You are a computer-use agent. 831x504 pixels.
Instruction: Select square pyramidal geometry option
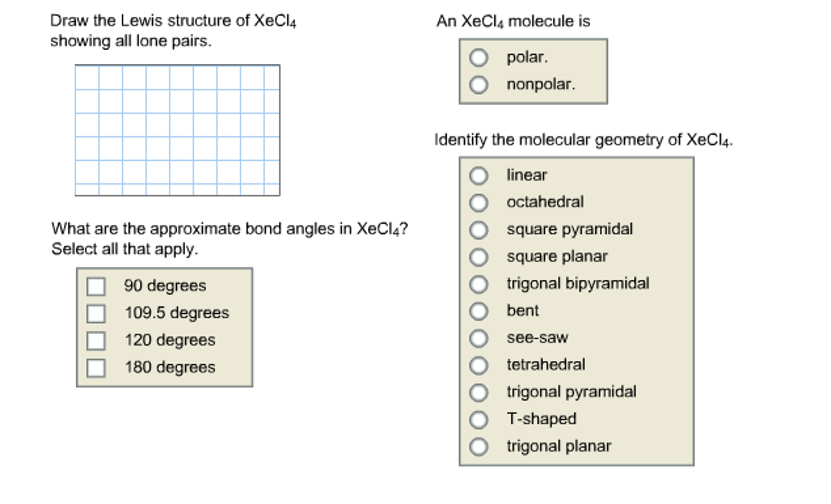[x=478, y=229]
